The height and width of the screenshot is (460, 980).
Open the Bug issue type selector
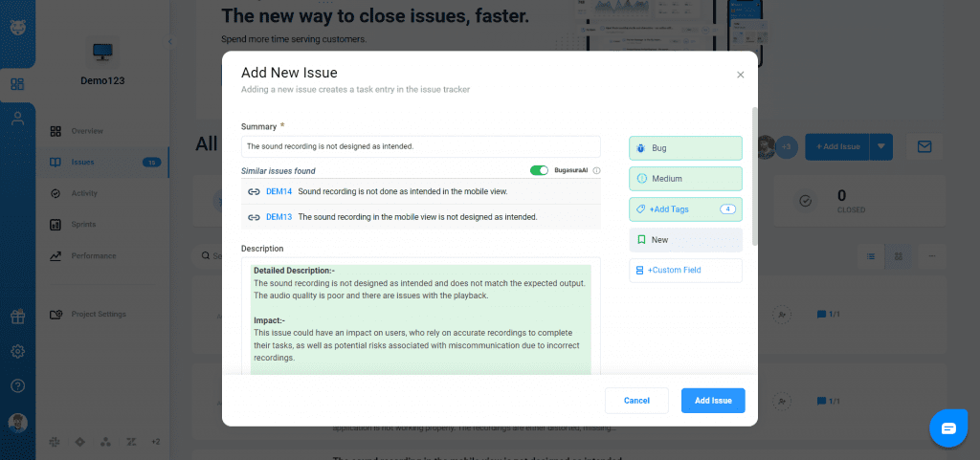tap(685, 148)
